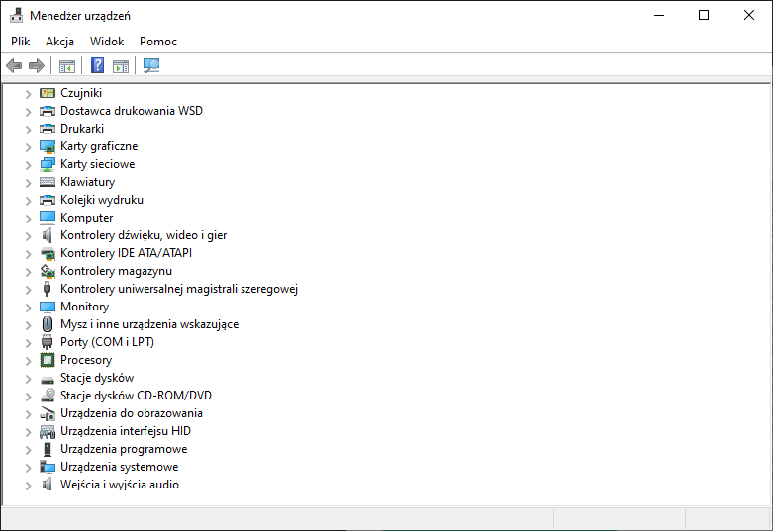Screen dimensions: 773x532
Task: Click the Stacje dysków drive icon
Action: (48, 380)
